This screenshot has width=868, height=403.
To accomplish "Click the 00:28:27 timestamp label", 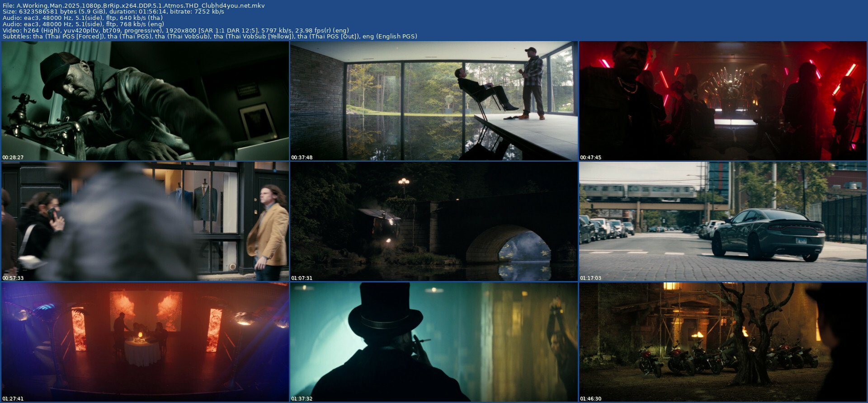I will point(13,157).
